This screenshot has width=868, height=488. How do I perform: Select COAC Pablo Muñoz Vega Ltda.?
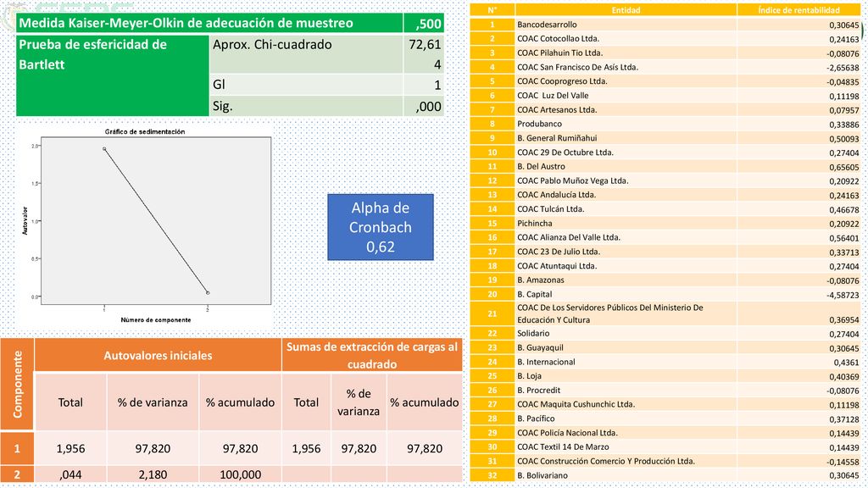point(573,180)
